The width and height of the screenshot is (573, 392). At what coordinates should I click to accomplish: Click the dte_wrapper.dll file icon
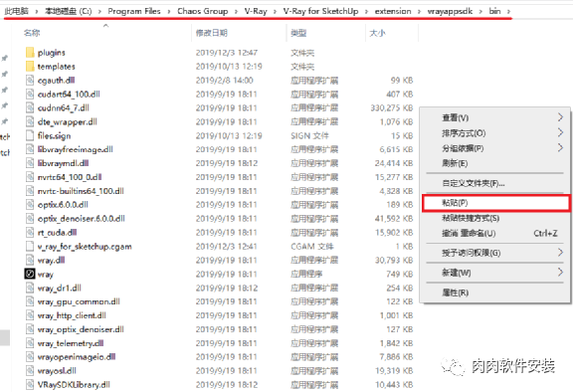[30, 121]
